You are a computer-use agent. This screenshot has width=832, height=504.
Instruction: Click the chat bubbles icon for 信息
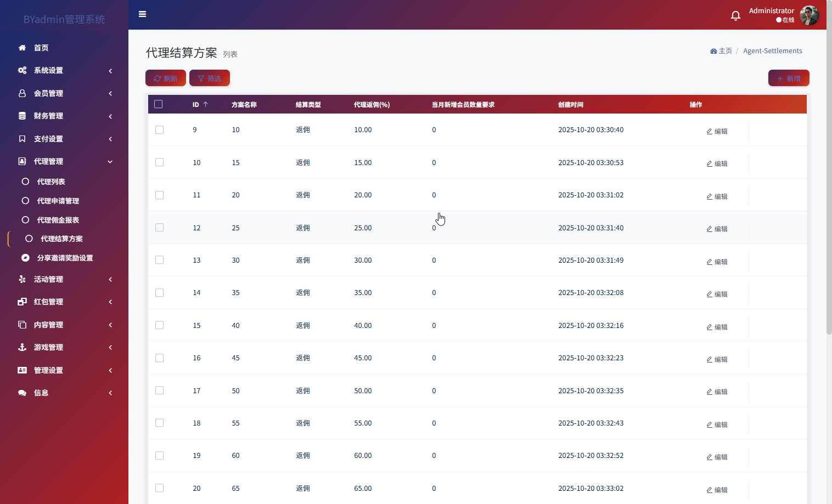click(22, 393)
